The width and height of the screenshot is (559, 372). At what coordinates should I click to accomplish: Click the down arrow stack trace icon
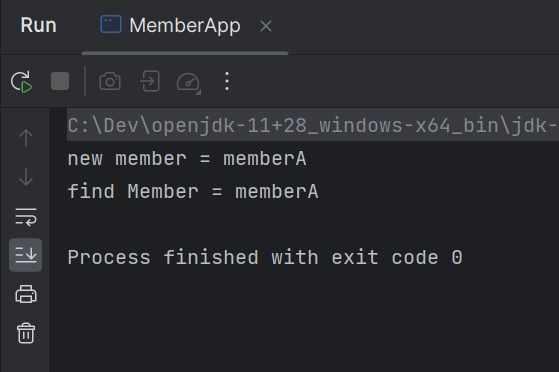(x=26, y=177)
